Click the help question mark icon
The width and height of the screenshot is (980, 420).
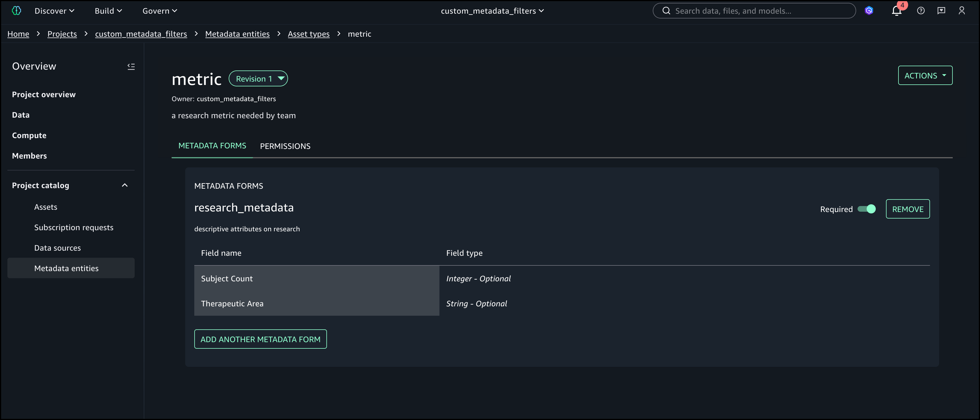click(921, 11)
